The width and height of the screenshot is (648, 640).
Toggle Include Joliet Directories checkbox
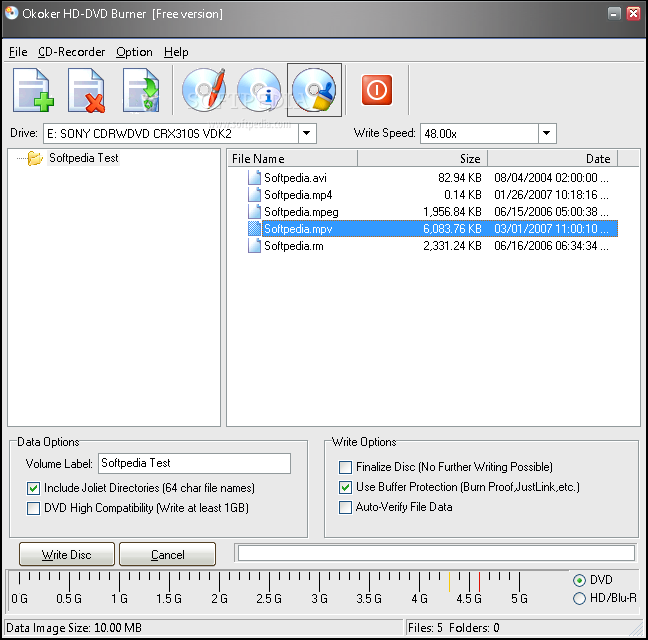pos(33,488)
